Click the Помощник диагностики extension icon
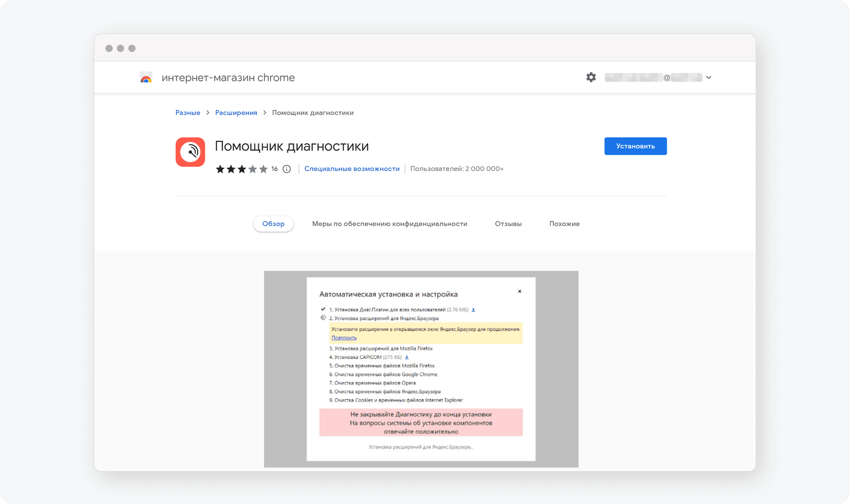Screen dimensions: 850x504 coord(191,152)
